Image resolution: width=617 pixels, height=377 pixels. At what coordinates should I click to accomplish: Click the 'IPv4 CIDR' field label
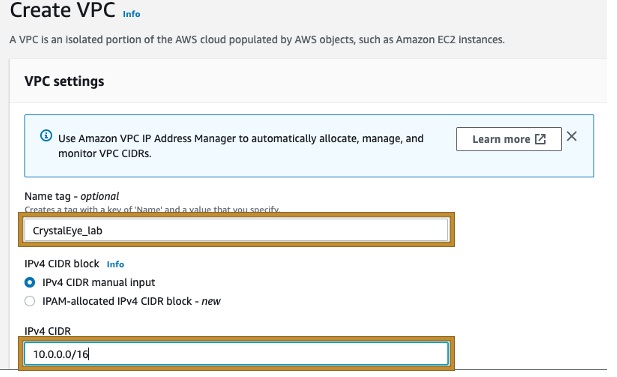point(48,331)
